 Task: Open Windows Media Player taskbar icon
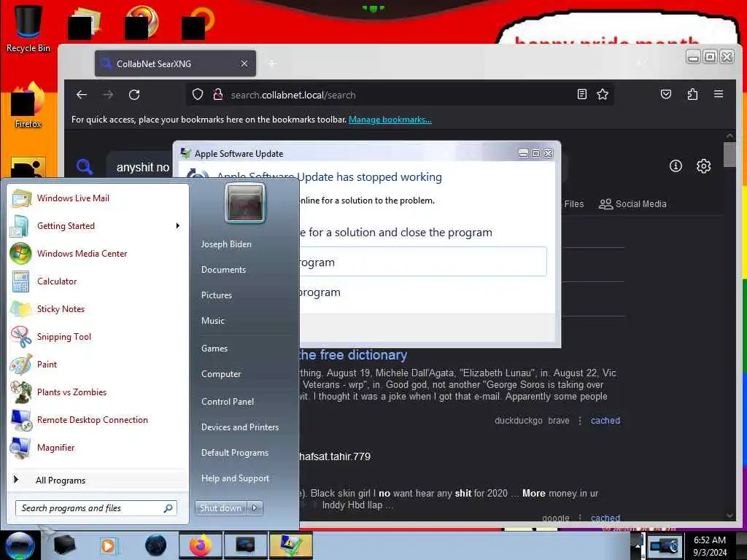click(x=109, y=545)
